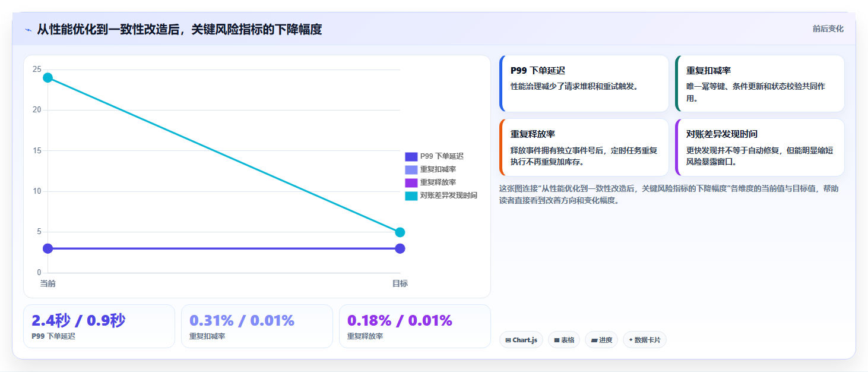Click the 数据卡片 tag

point(645,340)
